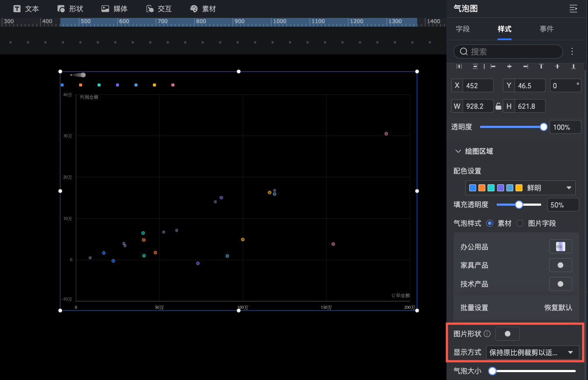Viewport: 588px width, 380px height.
Task: Click the bottom-right selection handle of chart
Action: pos(417,310)
